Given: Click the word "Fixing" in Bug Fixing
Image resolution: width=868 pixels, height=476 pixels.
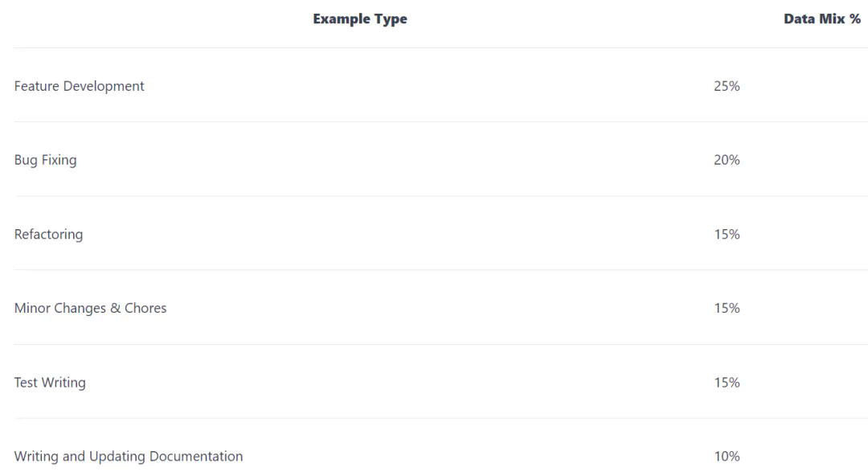Looking at the screenshot, I should click(x=59, y=160).
